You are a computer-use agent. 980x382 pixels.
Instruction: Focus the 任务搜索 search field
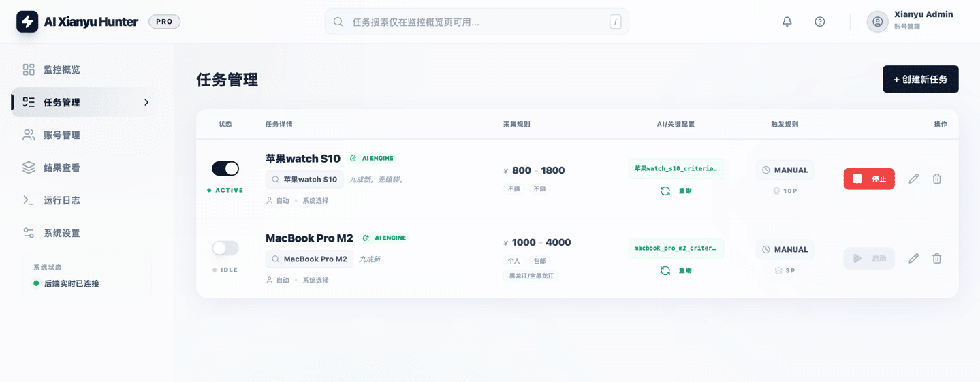[477, 22]
